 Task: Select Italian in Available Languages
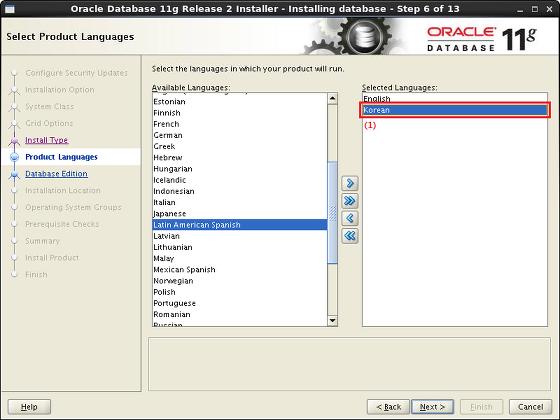pyautogui.click(x=240, y=202)
